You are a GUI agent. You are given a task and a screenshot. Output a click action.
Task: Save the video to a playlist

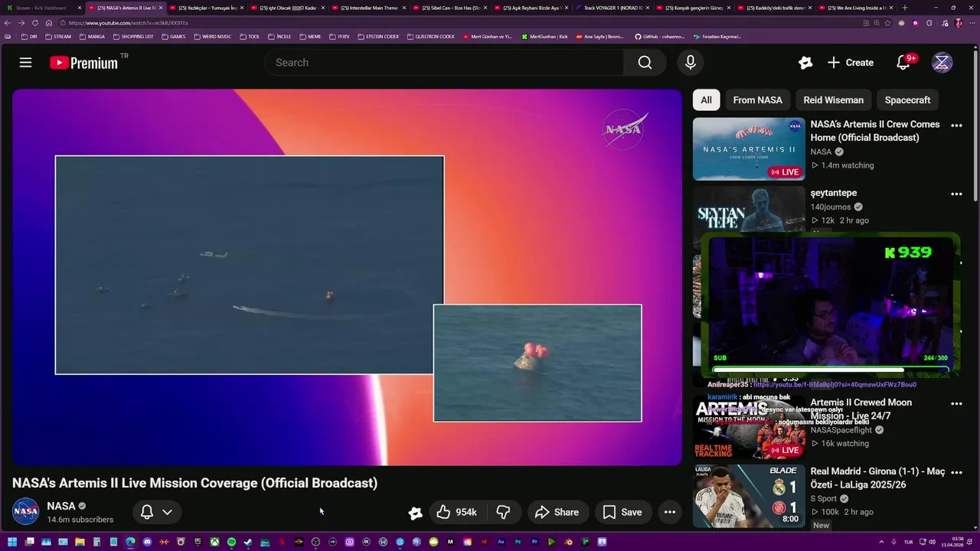tap(622, 512)
